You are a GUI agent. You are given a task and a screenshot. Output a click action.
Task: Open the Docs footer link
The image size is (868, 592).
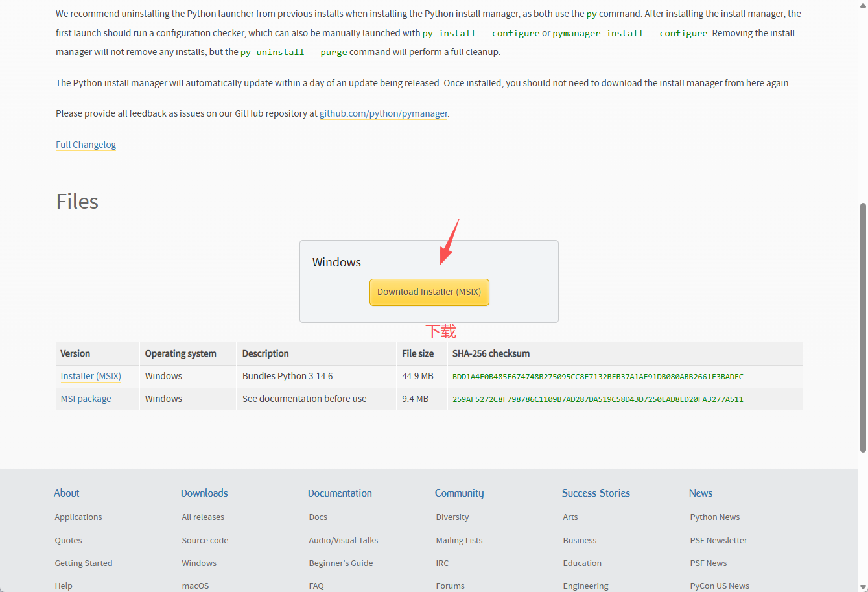tap(318, 517)
